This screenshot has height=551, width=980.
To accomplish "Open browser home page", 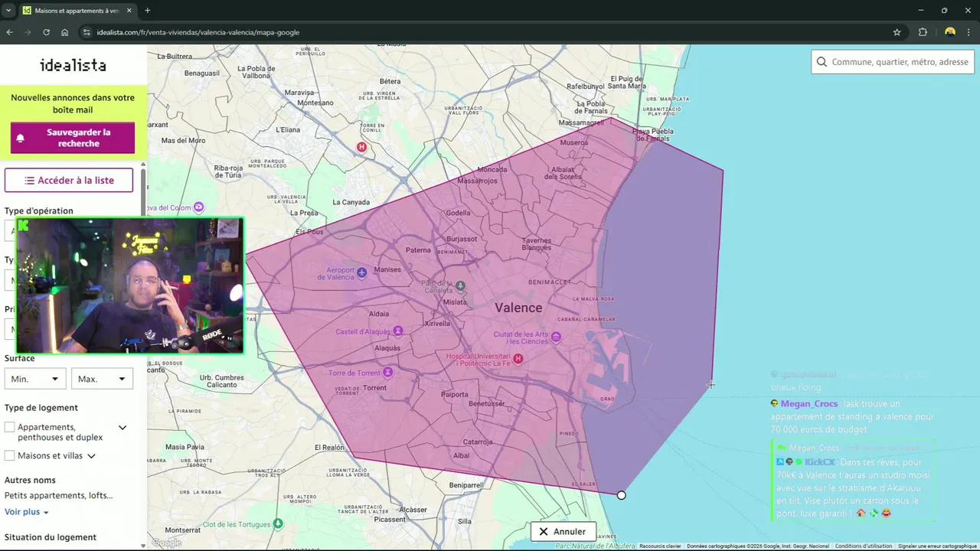I will click(x=64, y=32).
